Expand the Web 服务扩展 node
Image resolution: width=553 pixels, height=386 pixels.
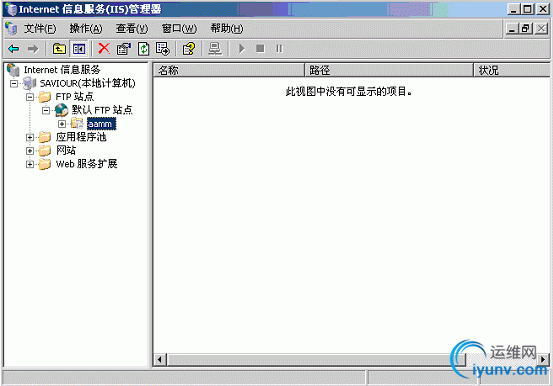tap(30, 164)
